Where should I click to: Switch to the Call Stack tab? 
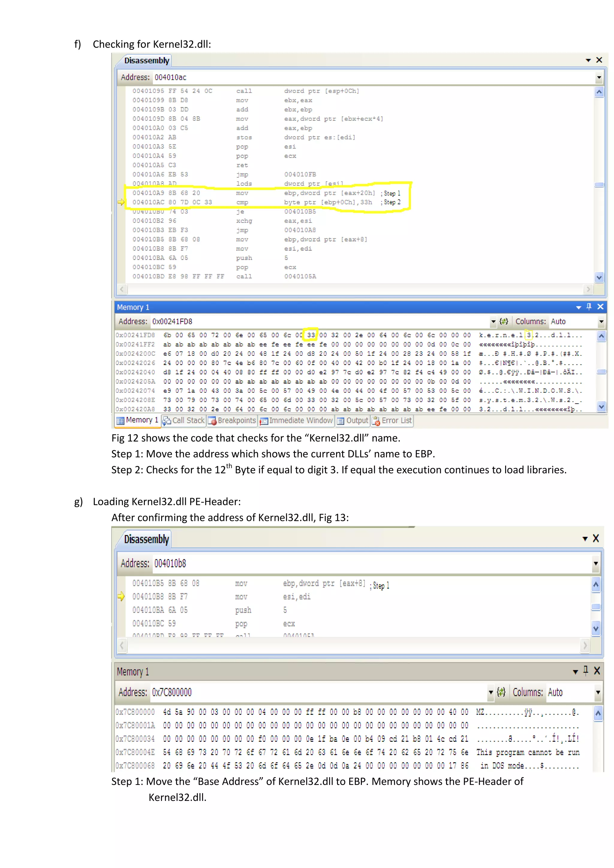point(184,421)
